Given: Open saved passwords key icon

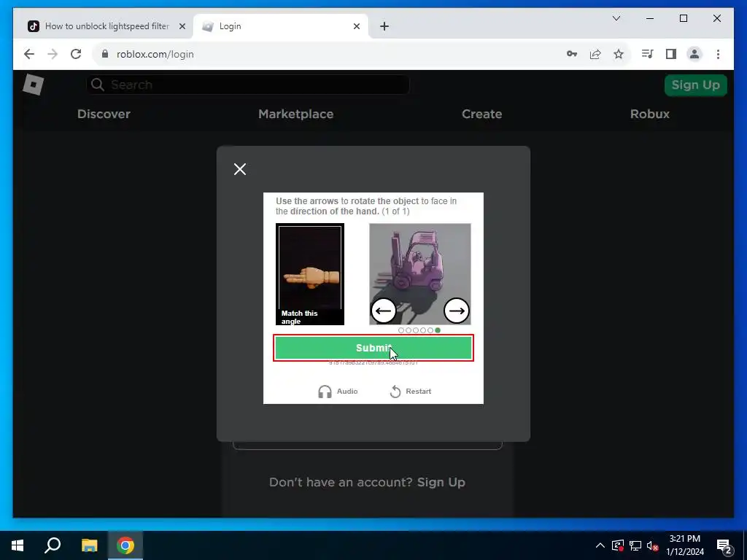Looking at the screenshot, I should 572,54.
